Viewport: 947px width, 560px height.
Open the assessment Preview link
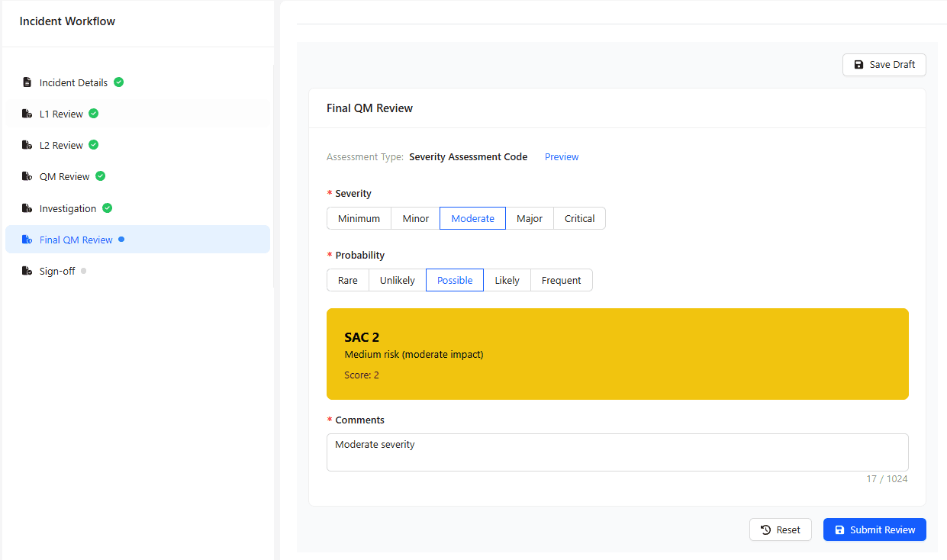click(x=561, y=156)
